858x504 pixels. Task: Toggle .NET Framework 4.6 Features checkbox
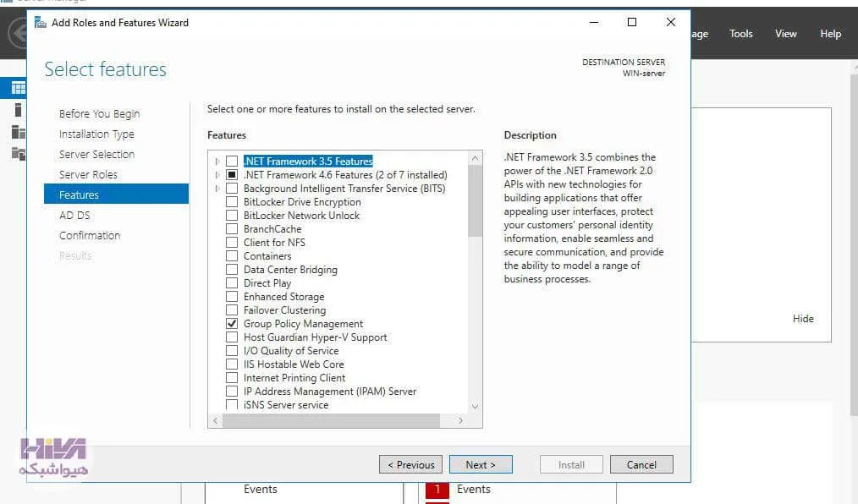[x=232, y=175]
